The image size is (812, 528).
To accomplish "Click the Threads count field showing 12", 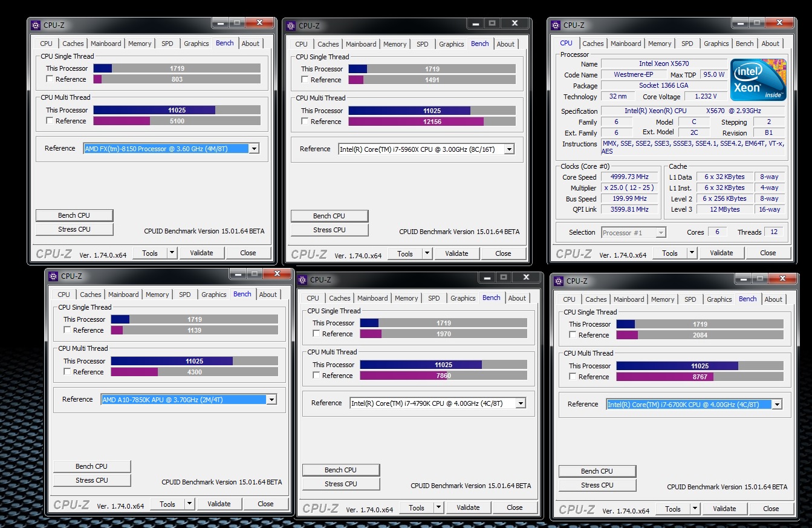I will coord(774,232).
